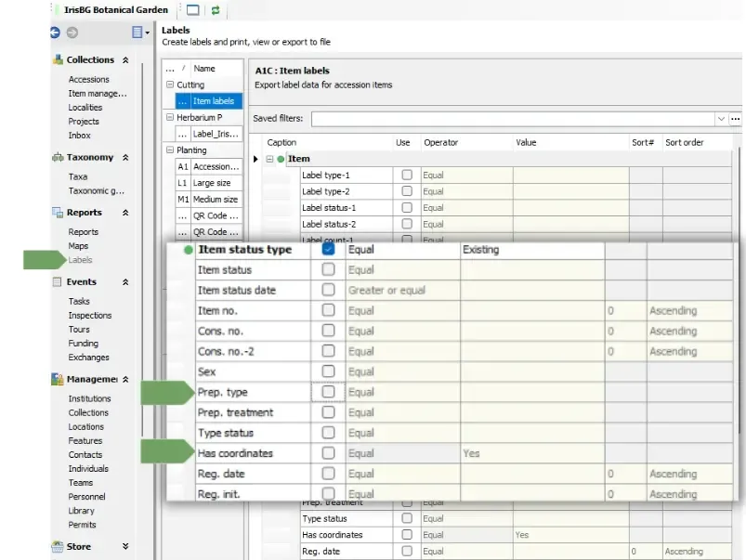Click the Taxonomy group icon
746x560 pixels.
coord(58,157)
